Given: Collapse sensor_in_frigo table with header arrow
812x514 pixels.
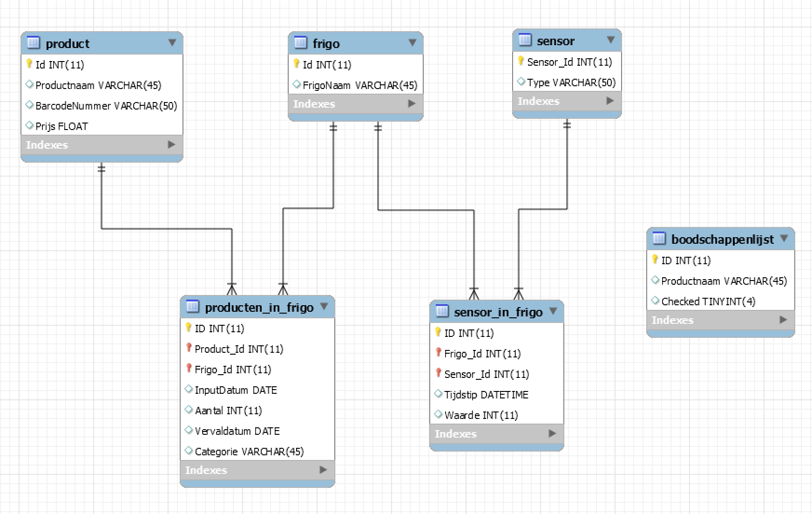Looking at the screenshot, I should pos(553,311).
